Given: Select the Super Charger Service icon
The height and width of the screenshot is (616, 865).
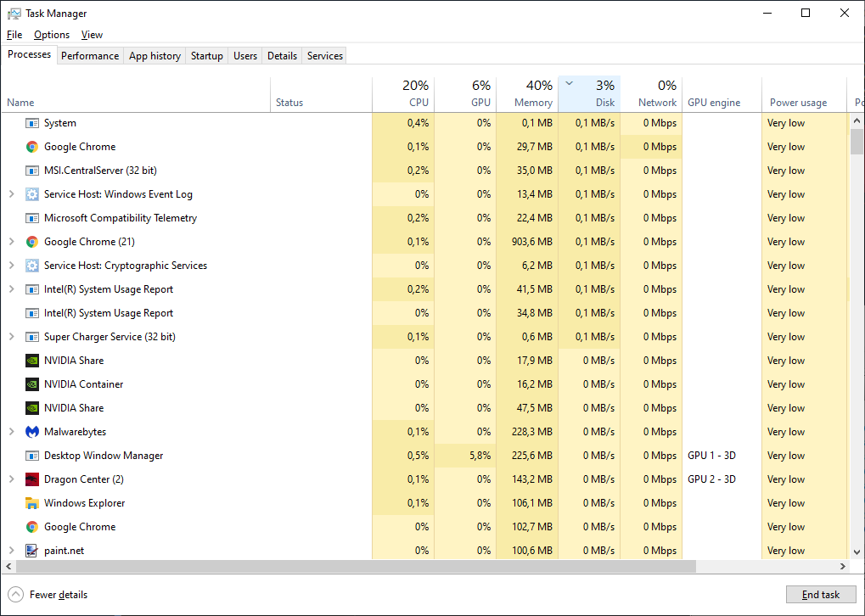Looking at the screenshot, I should pos(32,336).
